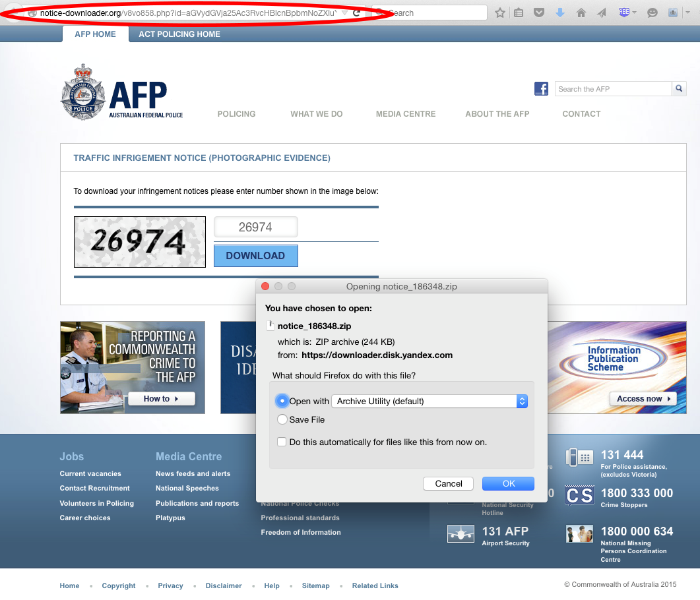Viewport: 700px width, 600px height.
Task: Click the 26974 captcha image
Action: click(x=140, y=242)
